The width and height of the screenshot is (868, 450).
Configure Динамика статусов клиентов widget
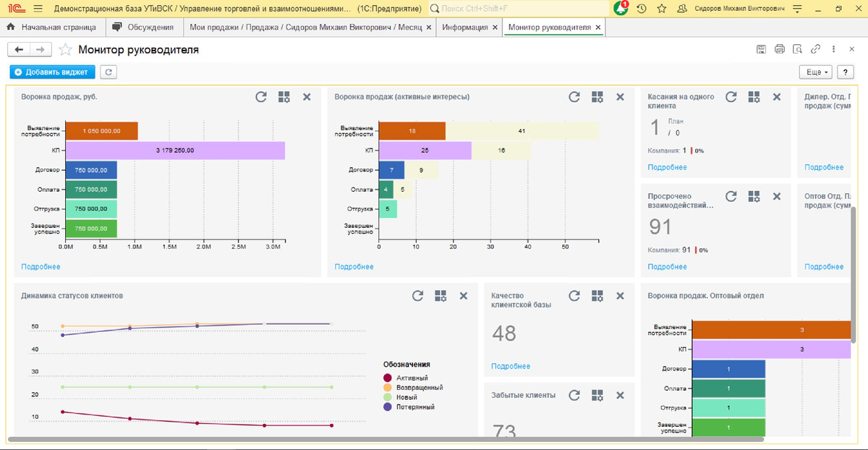click(441, 296)
